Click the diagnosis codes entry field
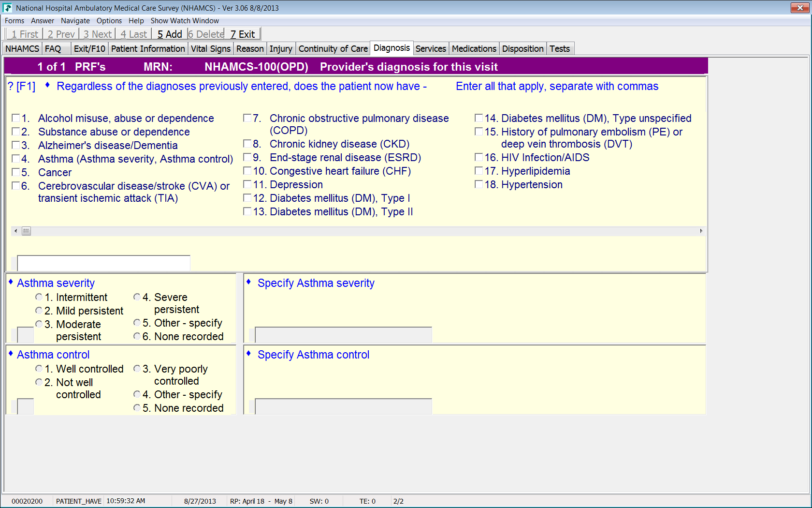The width and height of the screenshot is (812, 508). tap(104, 263)
